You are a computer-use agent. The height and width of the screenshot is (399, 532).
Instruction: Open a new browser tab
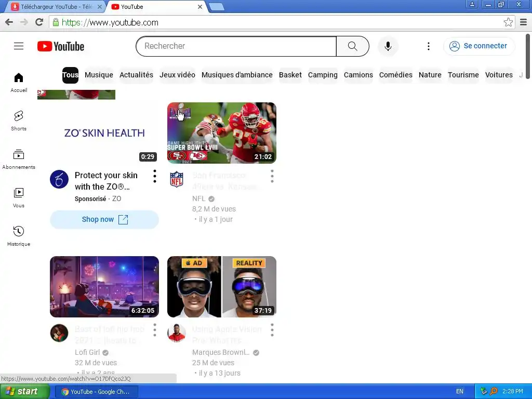(x=216, y=7)
